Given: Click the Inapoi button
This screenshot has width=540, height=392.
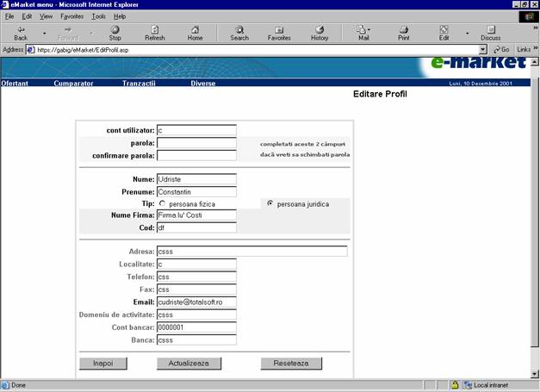Looking at the screenshot, I should (x=102, y=364).
